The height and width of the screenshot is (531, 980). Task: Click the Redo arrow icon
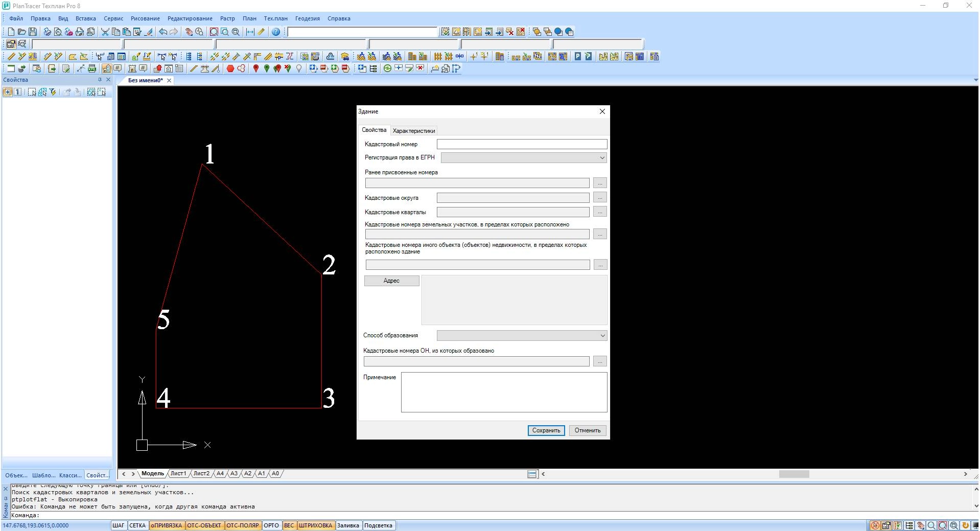[174, 32]
